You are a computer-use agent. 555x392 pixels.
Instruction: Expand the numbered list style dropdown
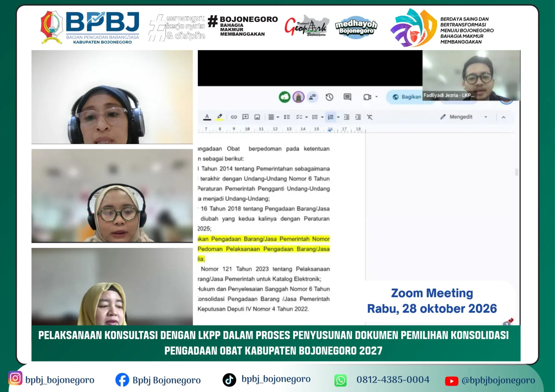(x=338, y=117)
